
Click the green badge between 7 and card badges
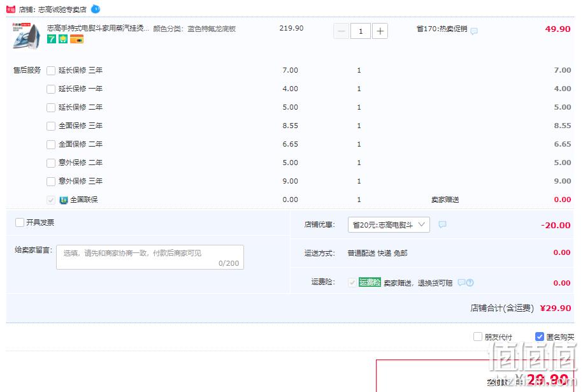point(63,39)
